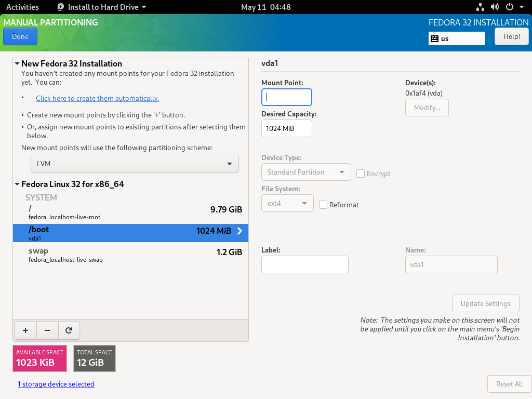
Task: Click the Help! button
Action: (x=511, y=37)
